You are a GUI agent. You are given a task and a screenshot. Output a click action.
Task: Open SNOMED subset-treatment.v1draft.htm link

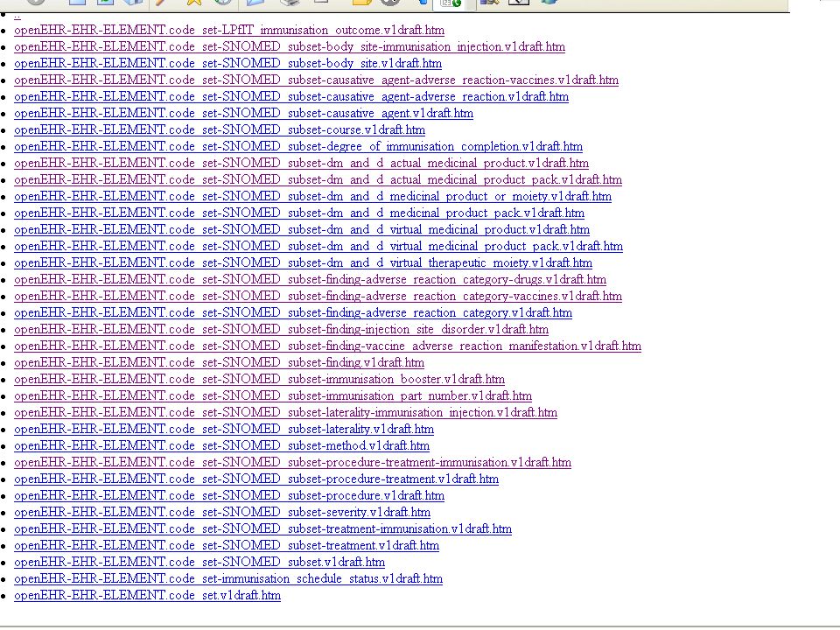point(227,545)
